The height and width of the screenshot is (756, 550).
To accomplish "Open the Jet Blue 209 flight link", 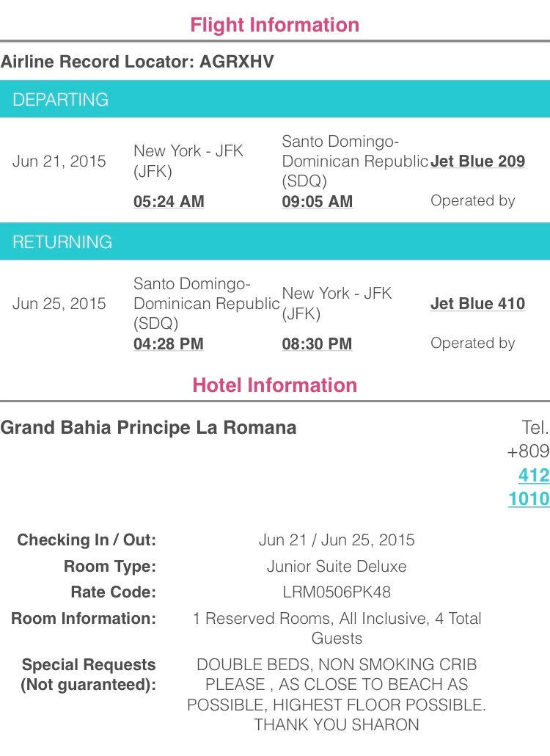I will (x=477, y=161).
